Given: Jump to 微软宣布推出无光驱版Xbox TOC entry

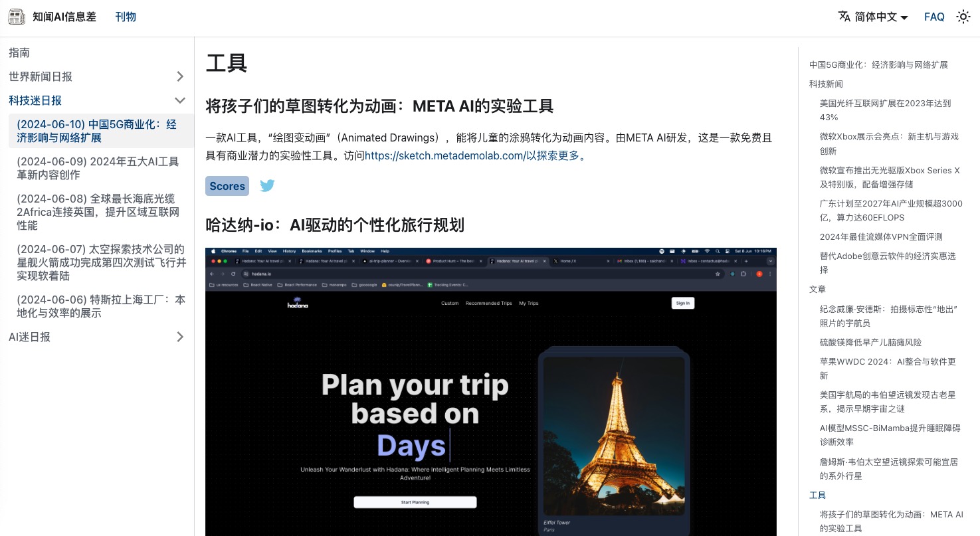Looking at the screenshot, I should tap(890, 177).
